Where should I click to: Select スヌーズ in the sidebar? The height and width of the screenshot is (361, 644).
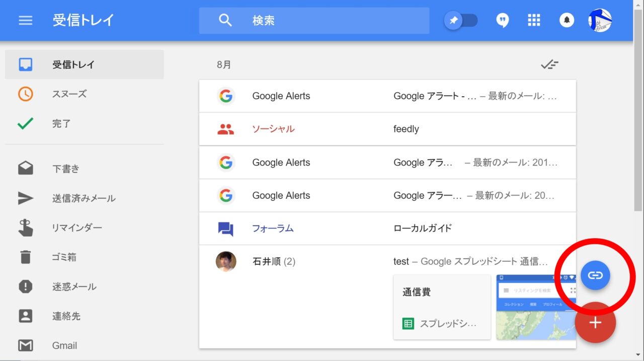tap(69, 94)
